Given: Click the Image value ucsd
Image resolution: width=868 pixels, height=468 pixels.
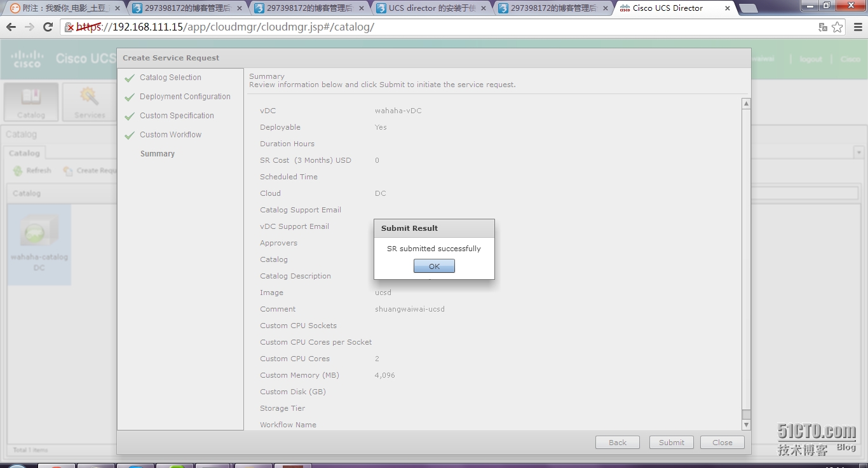Looking at the screenshot, I should coord(383,292).
